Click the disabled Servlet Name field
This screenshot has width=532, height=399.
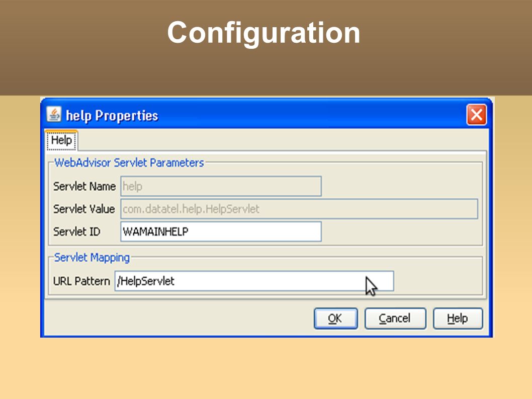coord(221,186)
